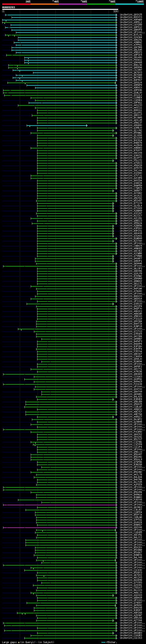
Task: Click UniRef100_Q3MBJ0 label
Action: click(x=131, y=128)
